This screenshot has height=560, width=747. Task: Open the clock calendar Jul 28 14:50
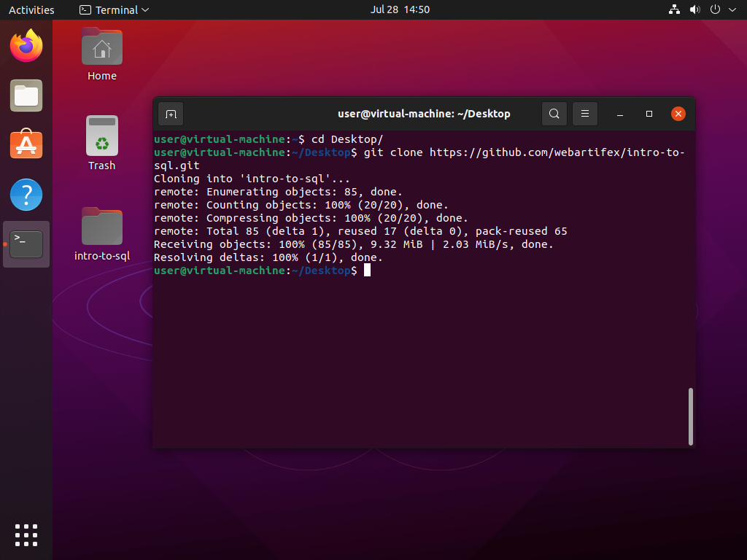[x=400, y=10]
